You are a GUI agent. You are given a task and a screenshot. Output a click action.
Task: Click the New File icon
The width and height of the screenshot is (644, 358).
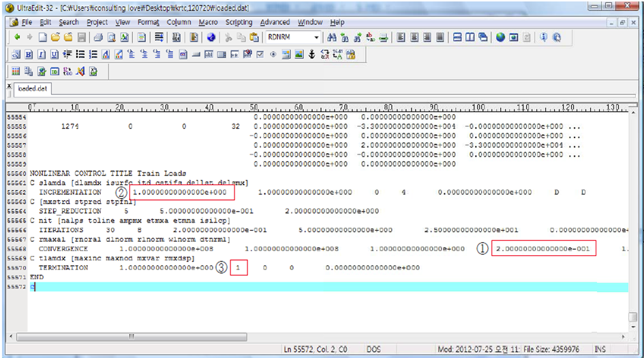tap(42, 37)
